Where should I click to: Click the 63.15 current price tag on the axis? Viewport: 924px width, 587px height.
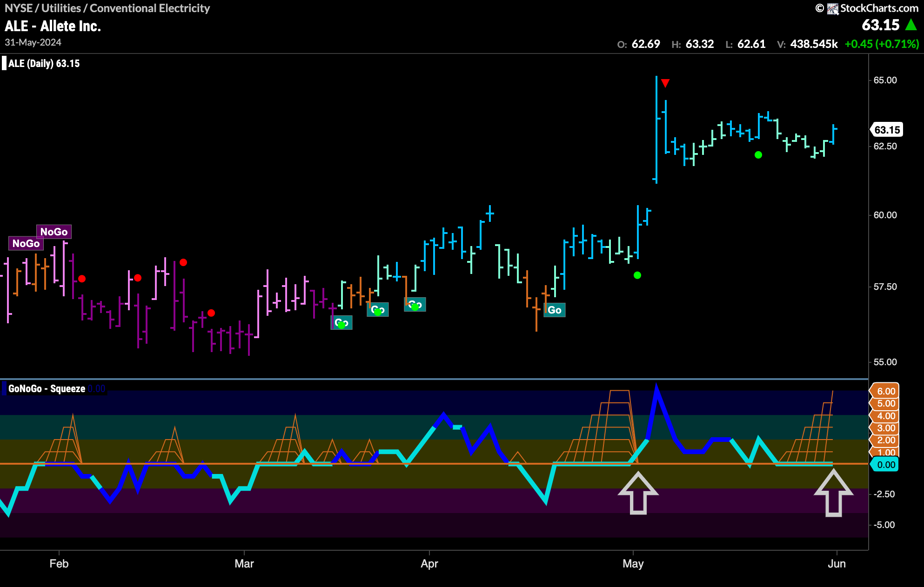pyautogui.click(x=887, y=130)
